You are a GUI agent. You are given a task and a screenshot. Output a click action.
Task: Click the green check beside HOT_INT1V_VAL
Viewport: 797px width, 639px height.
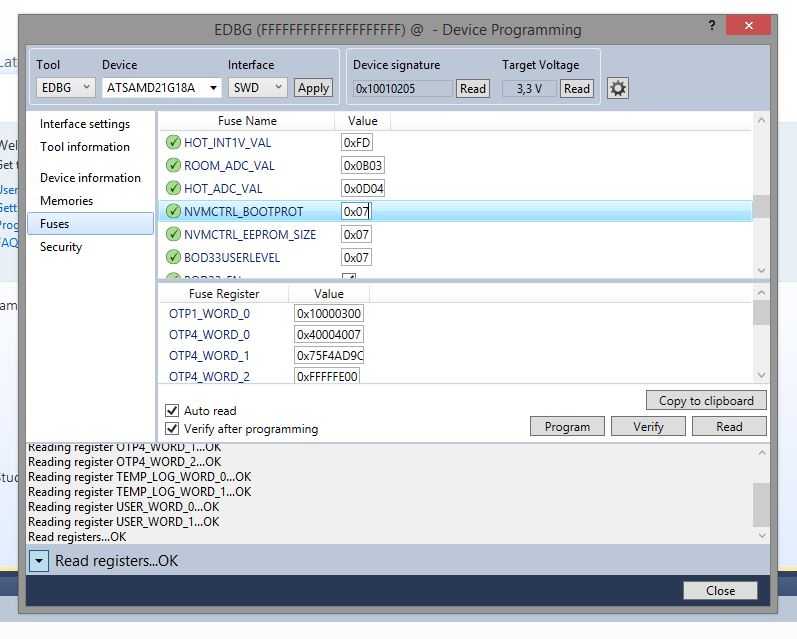point(173,143)
